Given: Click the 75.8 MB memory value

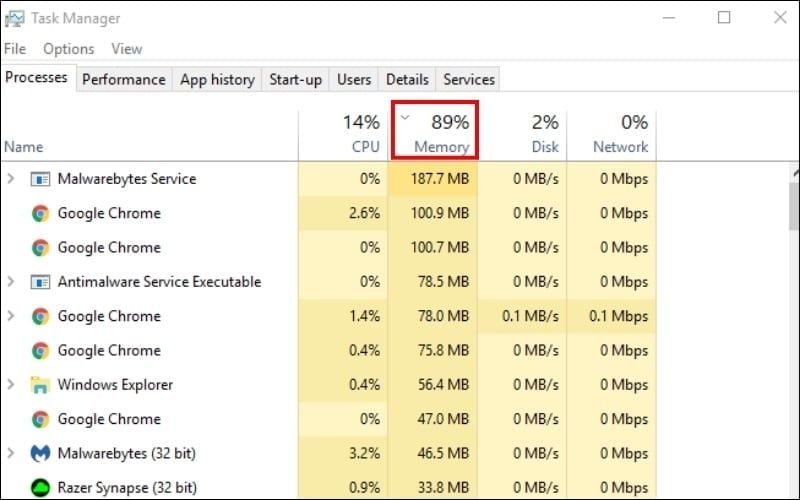Looking at the screenshot, I should point(443,351).
